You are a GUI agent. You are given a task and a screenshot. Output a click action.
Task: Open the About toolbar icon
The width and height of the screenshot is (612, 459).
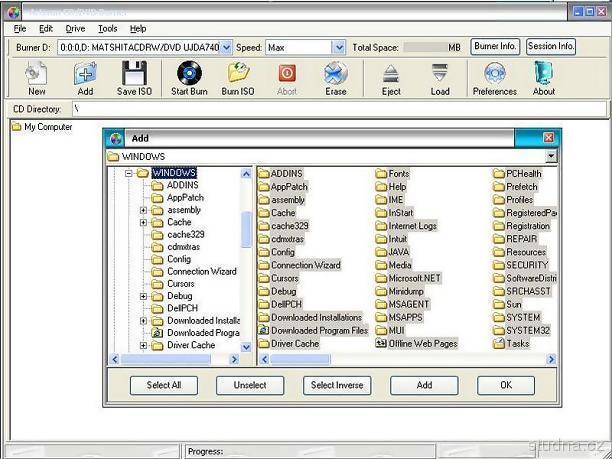(544, 78)
